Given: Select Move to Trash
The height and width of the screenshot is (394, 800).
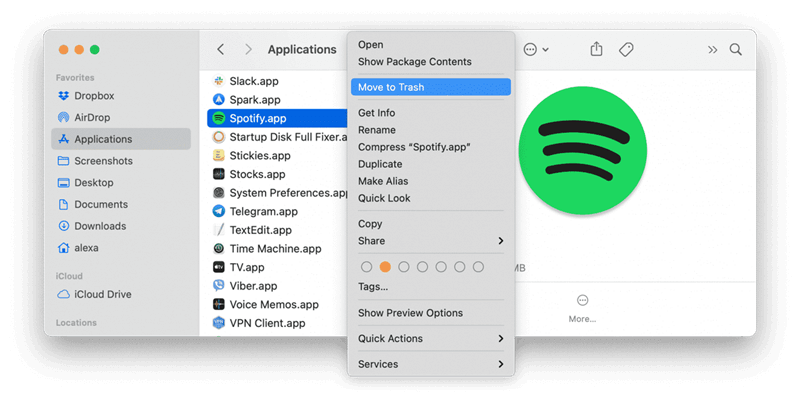Looking at the screenshot, I should (431, 87).
